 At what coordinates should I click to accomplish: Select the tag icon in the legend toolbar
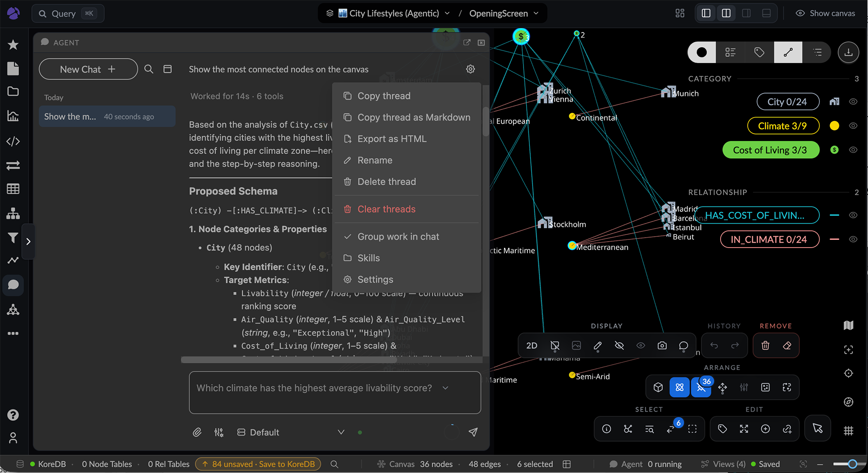pos(759,52)
